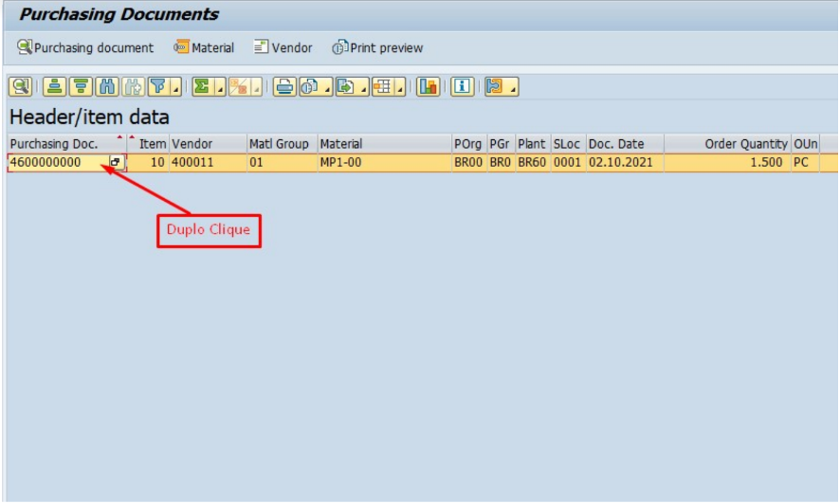
Task: Click the Vendor button
Action: click(x=283, y=47)
